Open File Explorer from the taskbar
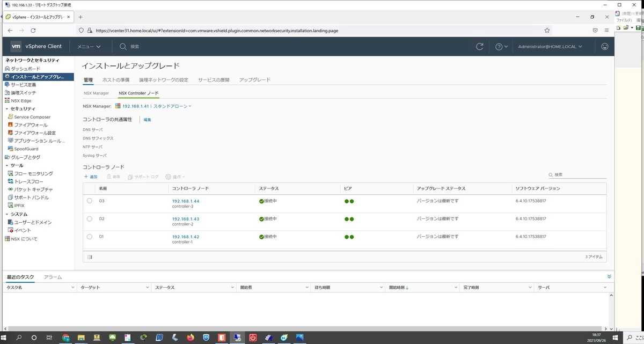This screenshot has width=644, height=344. point(82,338)
